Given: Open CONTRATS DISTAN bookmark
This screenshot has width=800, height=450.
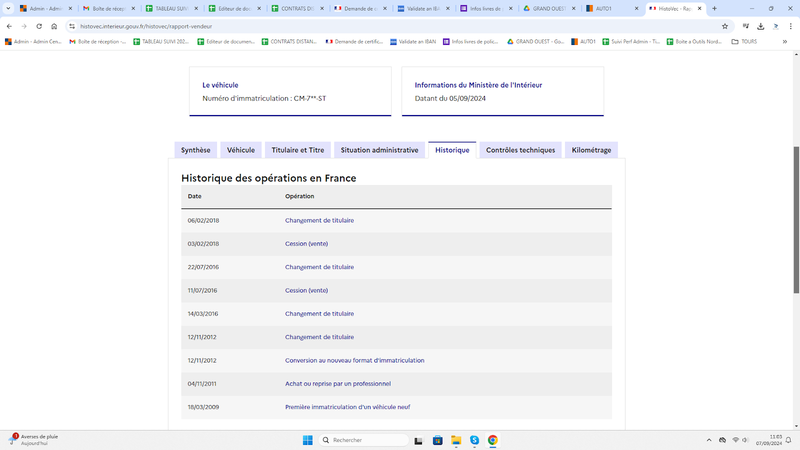Looking at the screenshot, I should (x=289, y=42).
